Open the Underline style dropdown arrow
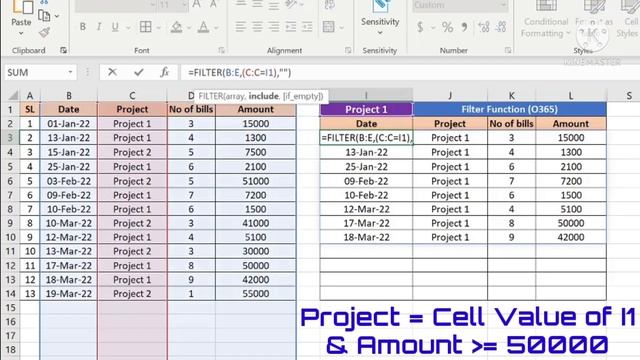This screenshot has width=640, height=360. pyautogui.click(x=128, y=28)
